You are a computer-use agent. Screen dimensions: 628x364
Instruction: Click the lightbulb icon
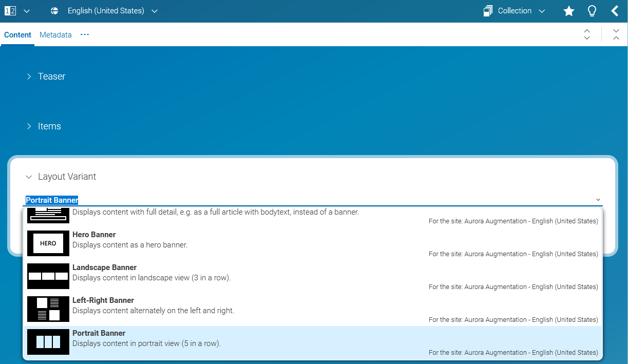tap(592, 11)
